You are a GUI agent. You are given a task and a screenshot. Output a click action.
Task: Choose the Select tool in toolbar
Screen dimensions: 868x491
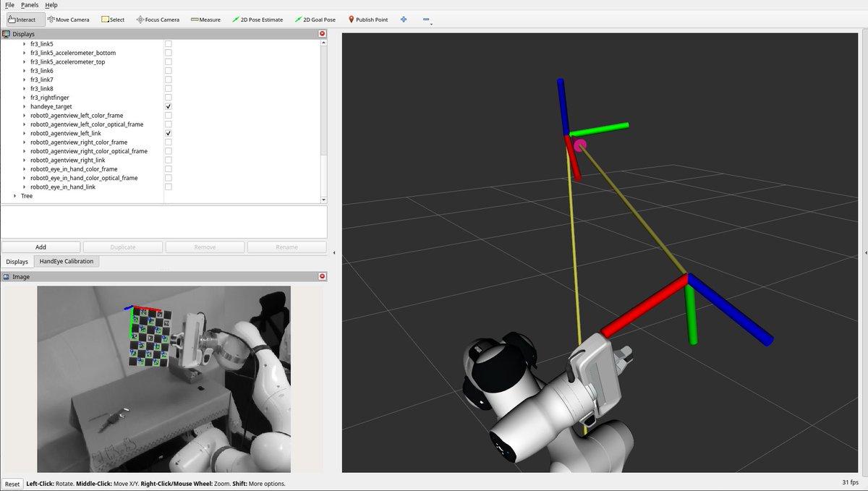click(x=113, y=20)
